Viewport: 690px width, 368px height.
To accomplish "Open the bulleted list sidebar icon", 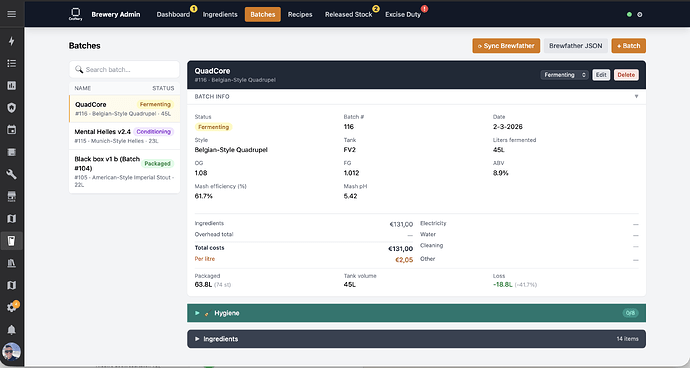I will 11,63.
